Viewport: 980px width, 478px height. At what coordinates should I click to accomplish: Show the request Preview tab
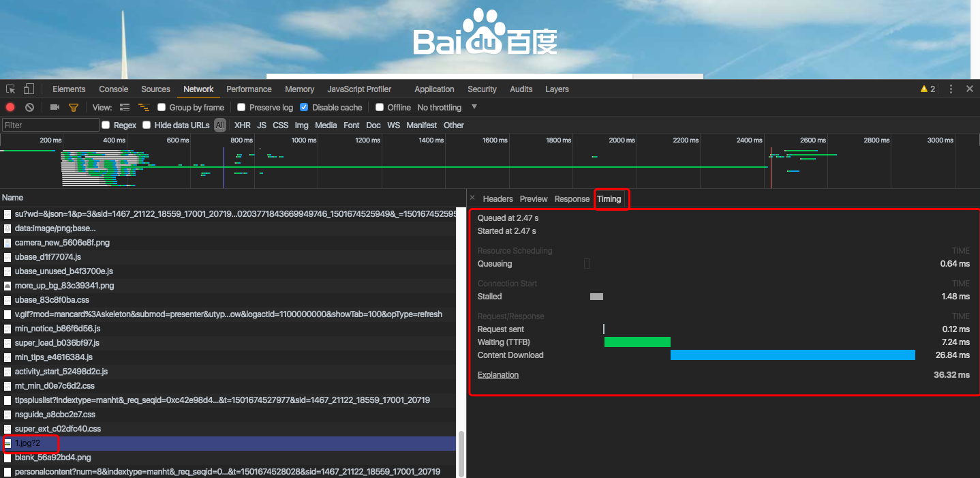click(534, 199)
